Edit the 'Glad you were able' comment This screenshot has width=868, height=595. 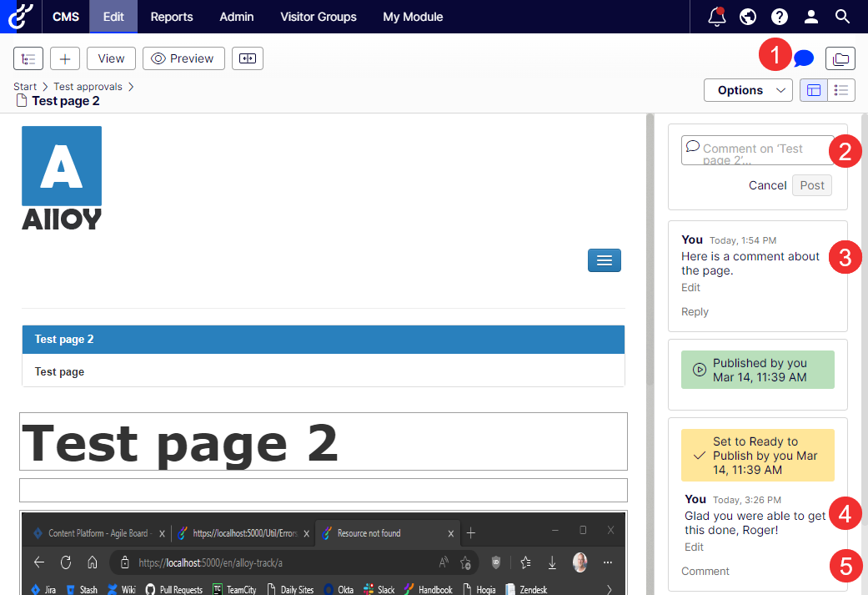(x=694, y=547)
